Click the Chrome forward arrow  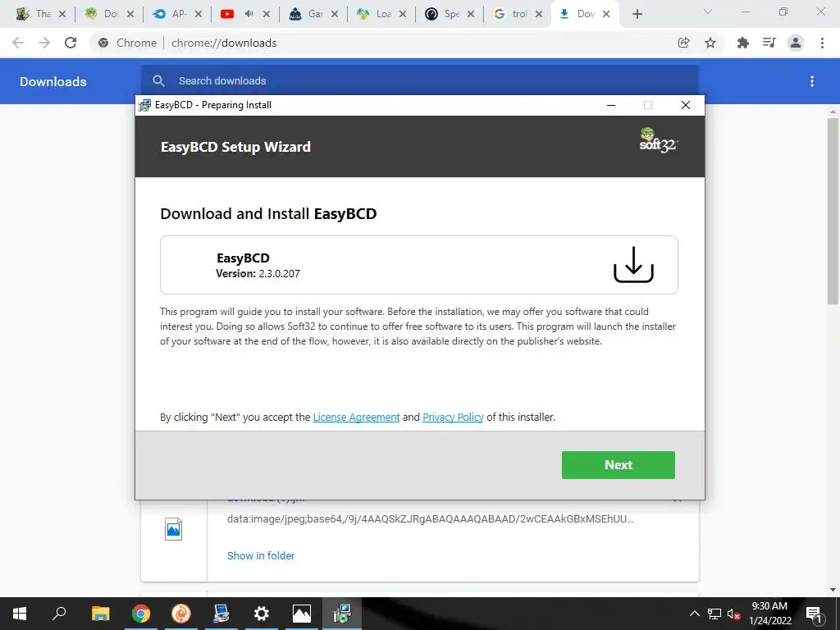(44, 43)
